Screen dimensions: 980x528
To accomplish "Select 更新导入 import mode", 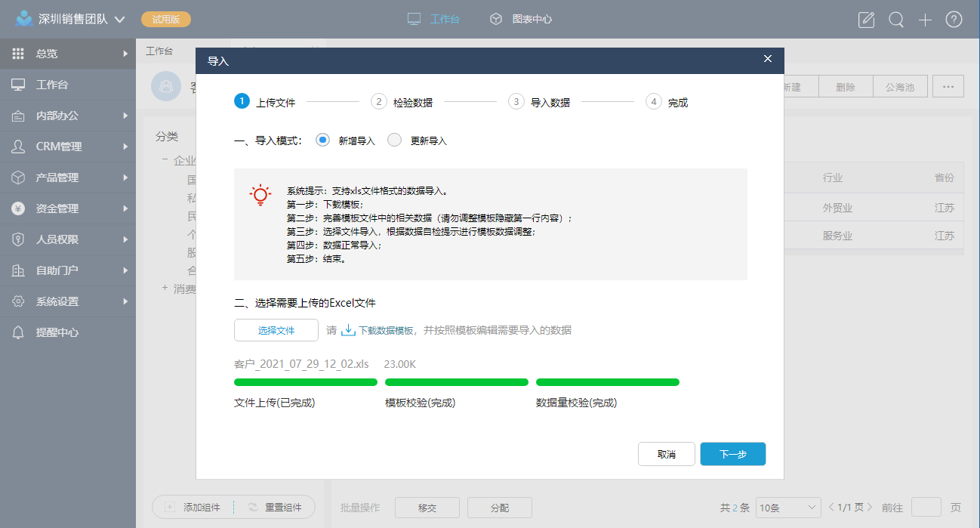I will (x=394, y=140).
